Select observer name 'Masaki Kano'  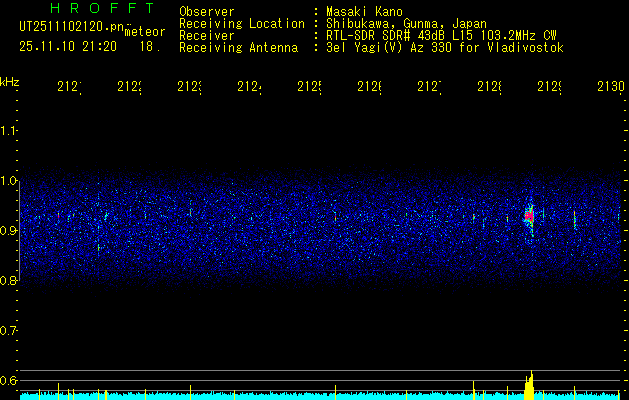[364, 11]
